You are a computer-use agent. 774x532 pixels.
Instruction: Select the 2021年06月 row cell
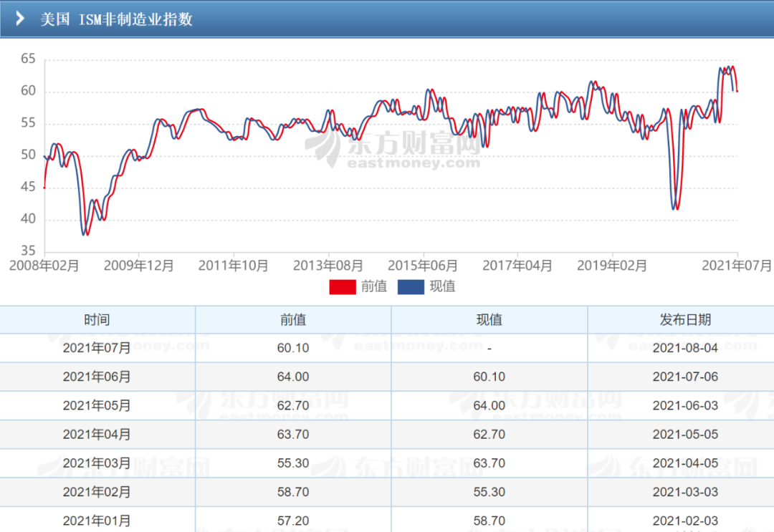[x=97, y=377]
